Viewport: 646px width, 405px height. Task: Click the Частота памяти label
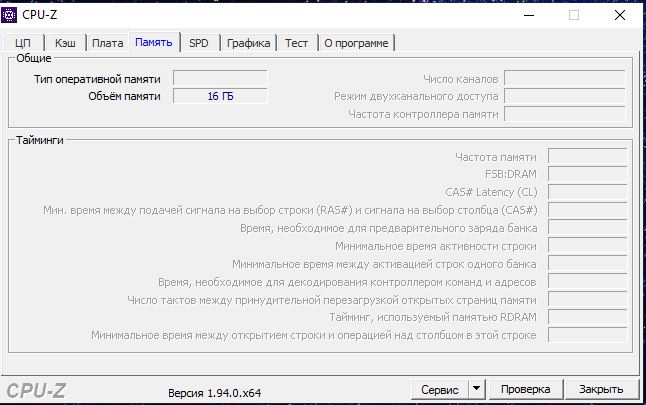tap(496, 157)
